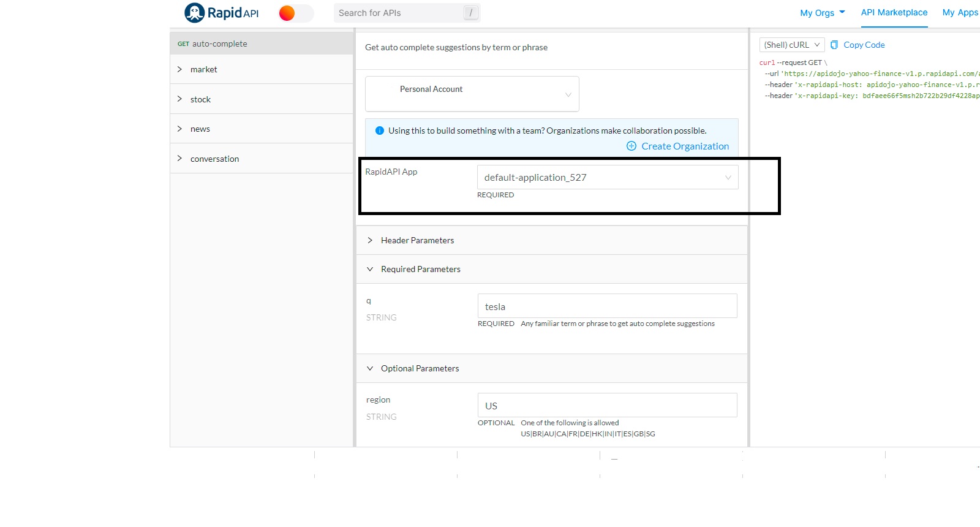Open the My Orgs dropdown
Image resolution: width=980 pixels, height=527 pixels.
click(823, 13)
